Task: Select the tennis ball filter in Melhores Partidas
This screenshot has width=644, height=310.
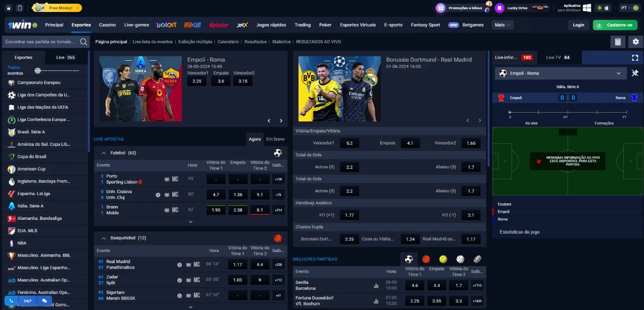Action: coord(443,259)
